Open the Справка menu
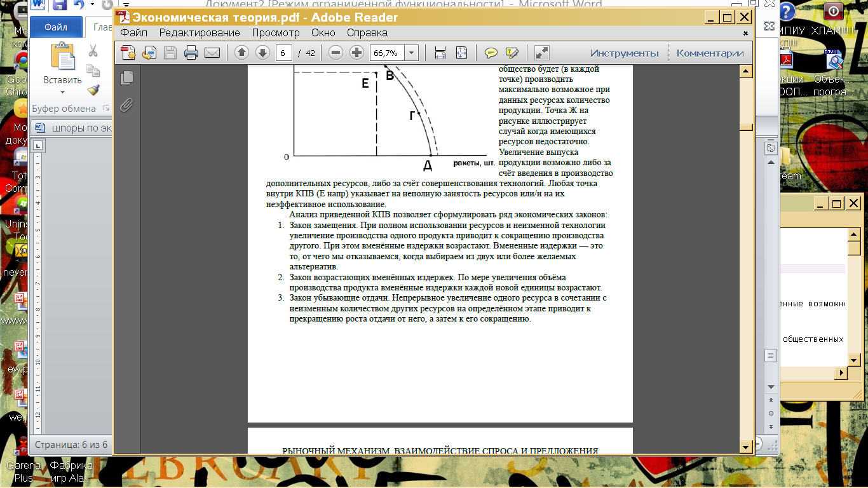The image size is (868, 488). [x=367, y=33]
